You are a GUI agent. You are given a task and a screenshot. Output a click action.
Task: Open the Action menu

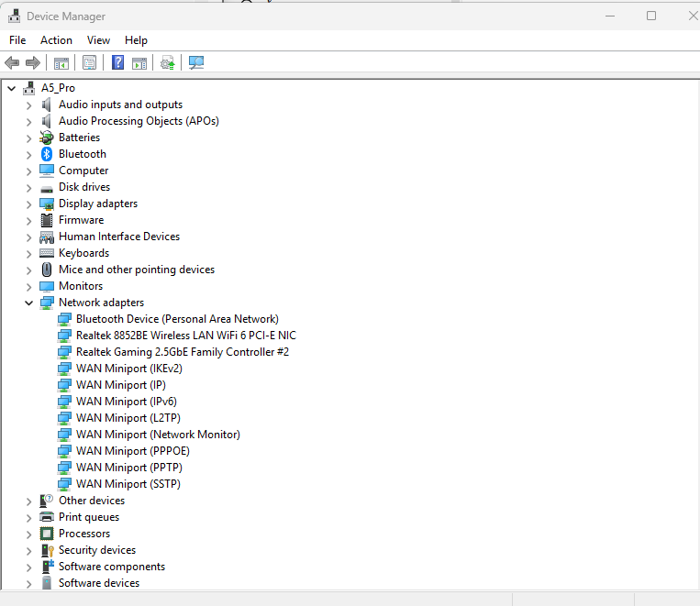coord(56,40)
